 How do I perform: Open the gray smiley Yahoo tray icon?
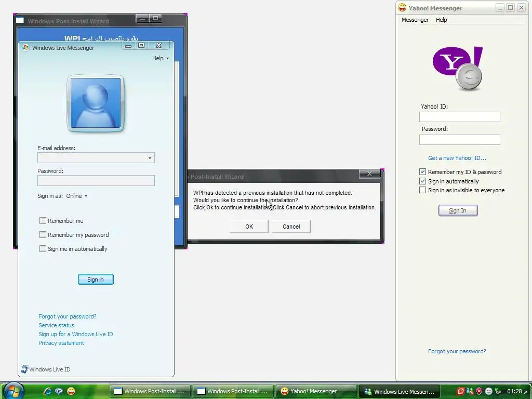[488, 391]
